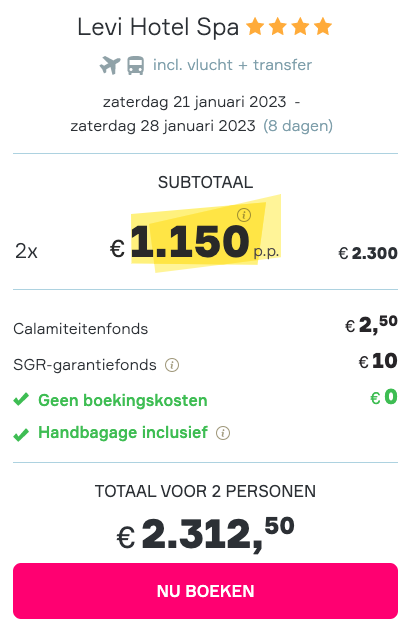
Task: Click the € 2.300 subtotal amount
Action: pos(368,253)
